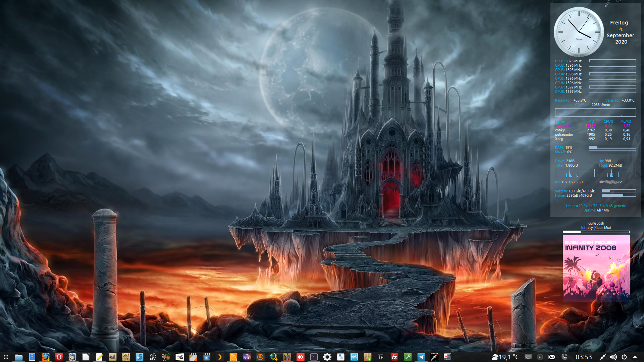Open FileZilla from the taskbar
Viewport: 644px width, 362px height.
tap(394, 357)
